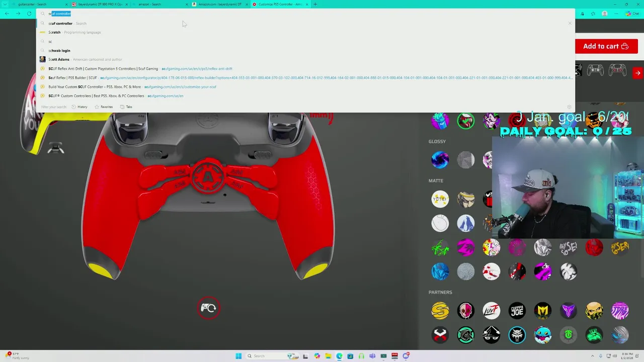The image size is (644, 362).
Task: Click the Add to cart button
Action: click(x=606, y=46)
